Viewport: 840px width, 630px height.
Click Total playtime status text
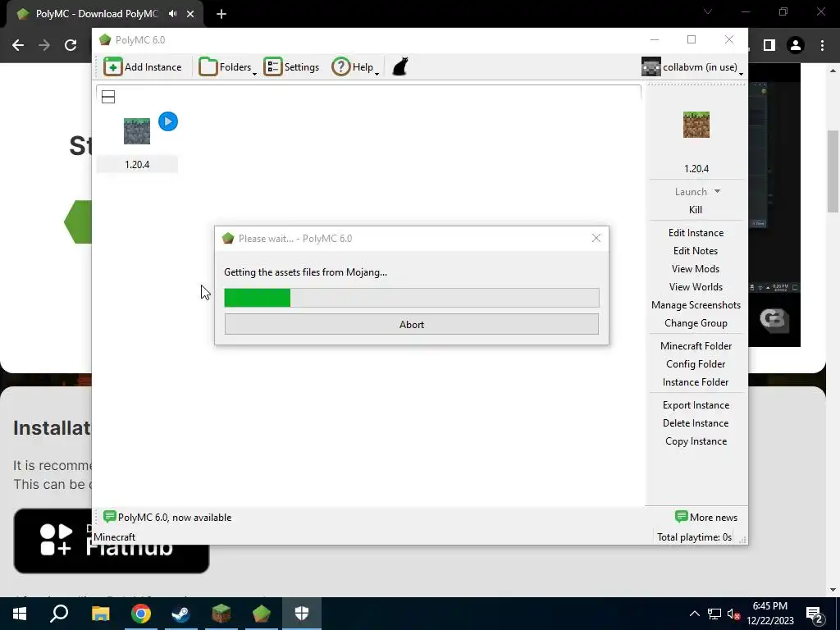click(x=694, y=537)
